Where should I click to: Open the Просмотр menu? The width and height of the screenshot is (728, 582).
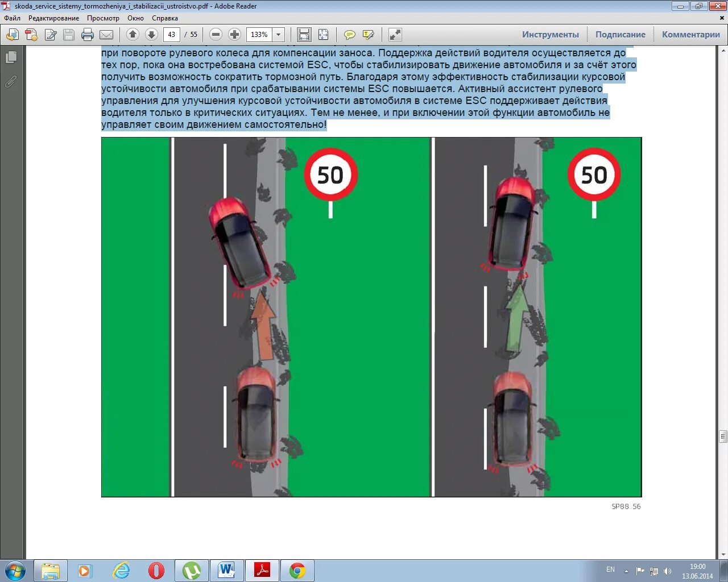[x=103, y=18]
